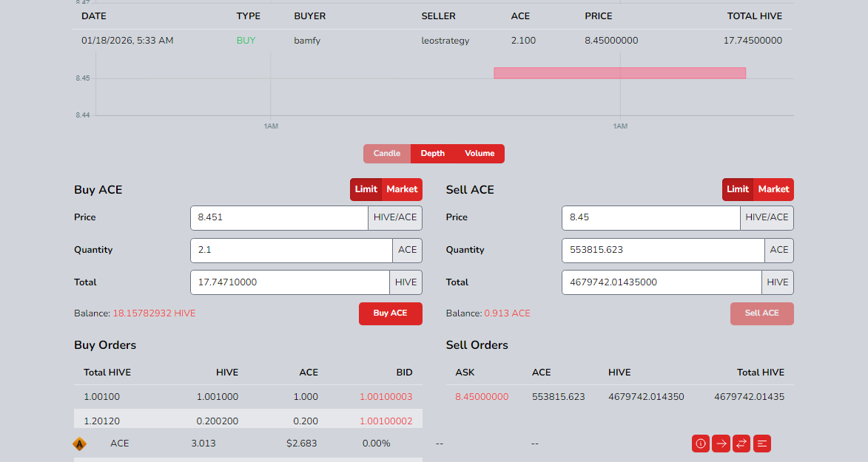Screen dimensions: 868x462
Task: Select Limit order type for Sell ACE
Action: point(738,189)
